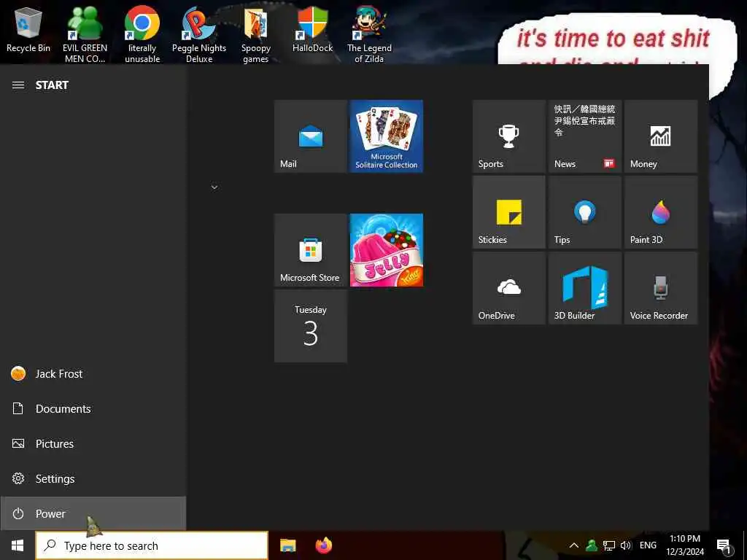Open the Tips tile
The height and width of the screenshot is (560, 747).
[584, 212]
